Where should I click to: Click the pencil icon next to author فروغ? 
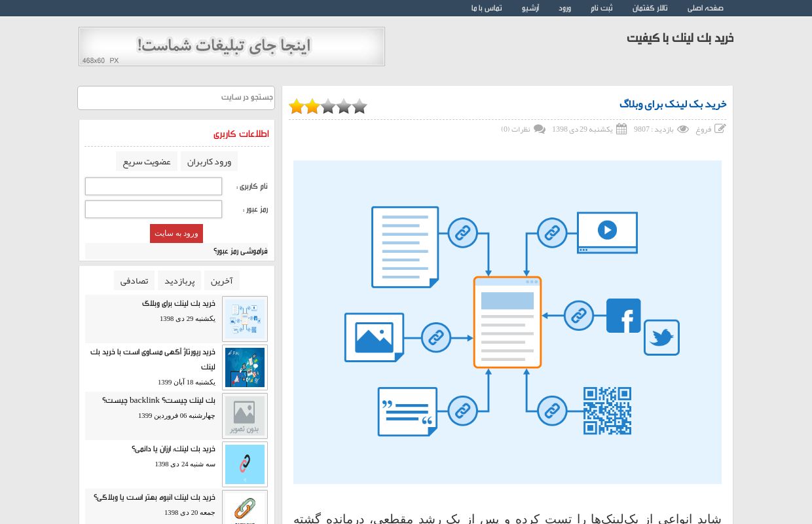click(x=720, y=128)
